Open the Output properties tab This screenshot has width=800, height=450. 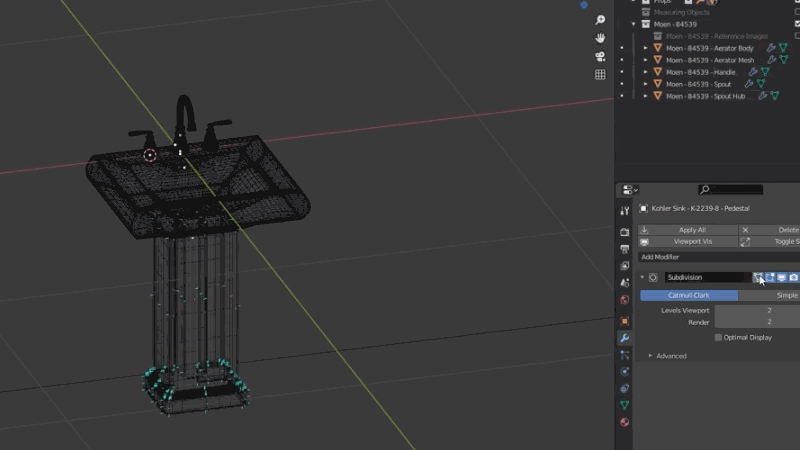(624, 249)
